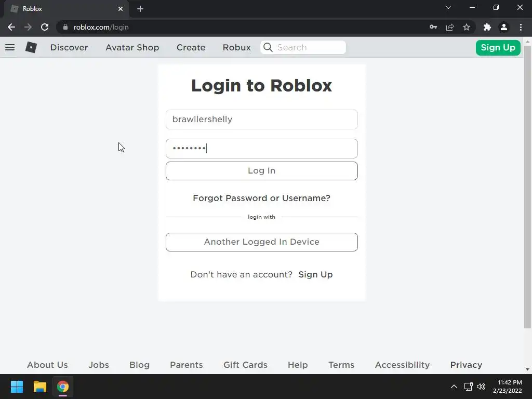Open the Discover menu item
The width and height of the screenshot is (532, 399).
click(69, 47)
